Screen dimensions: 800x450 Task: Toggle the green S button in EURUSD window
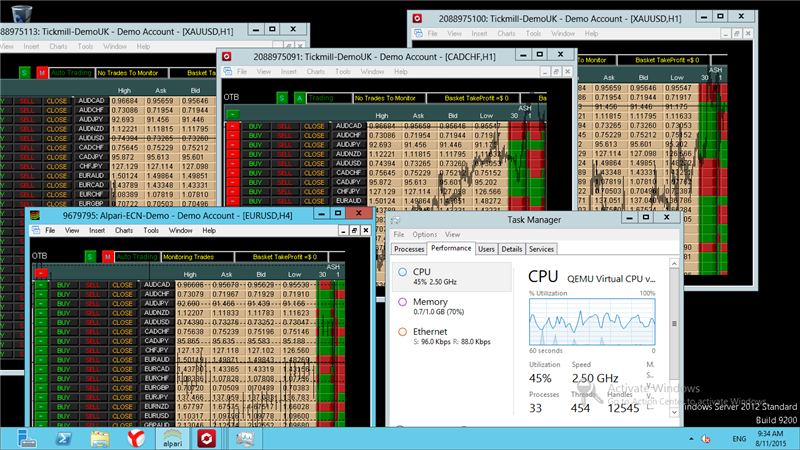90,257
